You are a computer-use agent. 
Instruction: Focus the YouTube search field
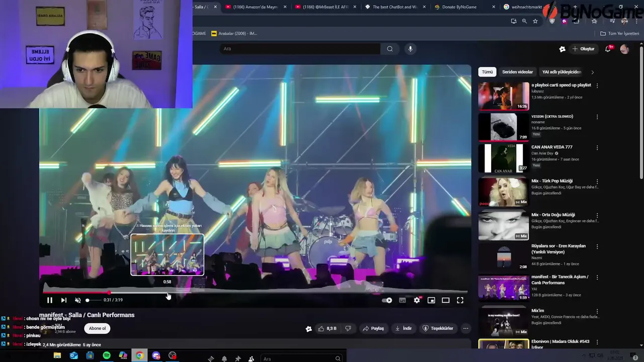tap(299, 49)
